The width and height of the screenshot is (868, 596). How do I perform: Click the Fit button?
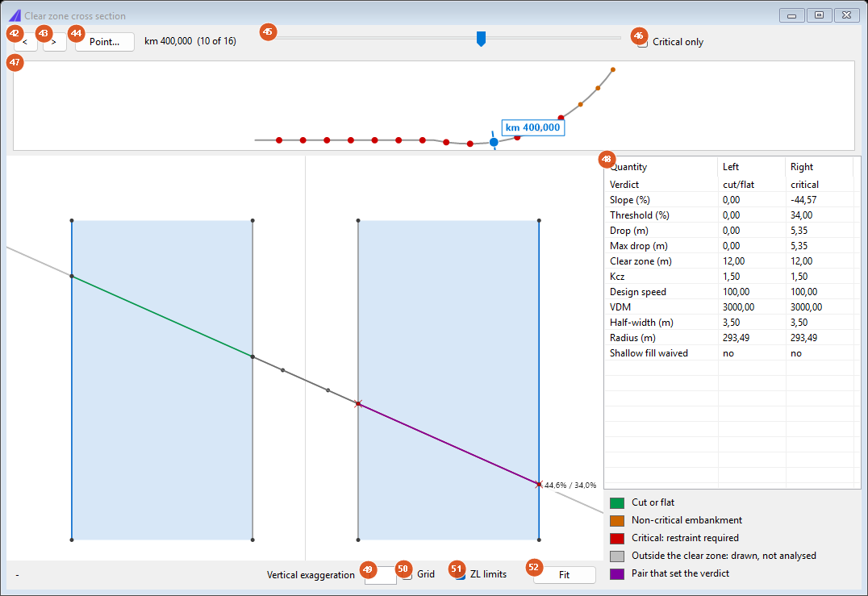point(564,574)
